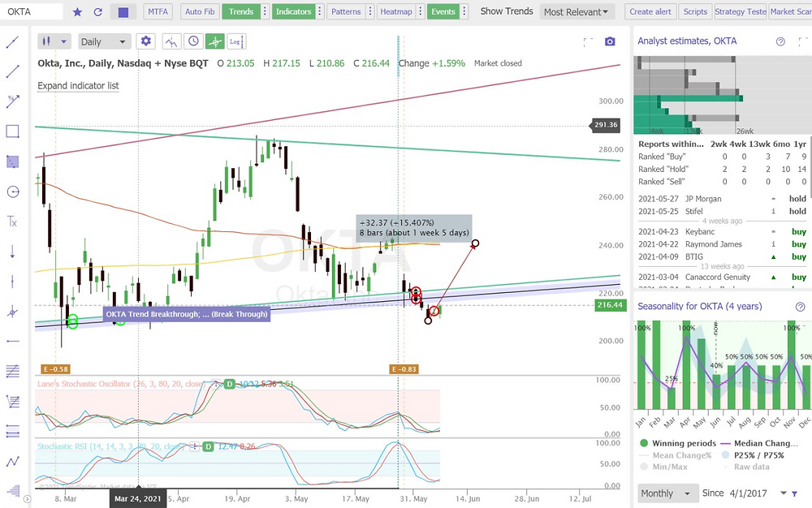Open the Market Scanner tab

point(790,11)
